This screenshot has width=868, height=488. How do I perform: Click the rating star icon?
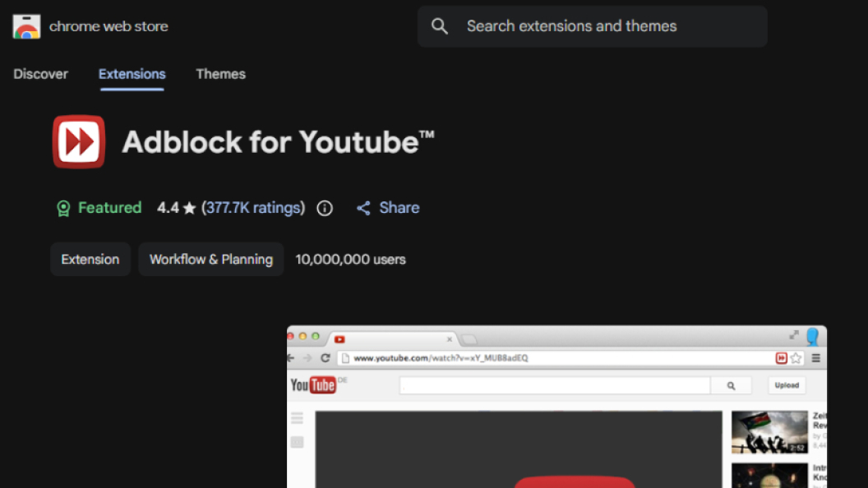coord(189,208)
